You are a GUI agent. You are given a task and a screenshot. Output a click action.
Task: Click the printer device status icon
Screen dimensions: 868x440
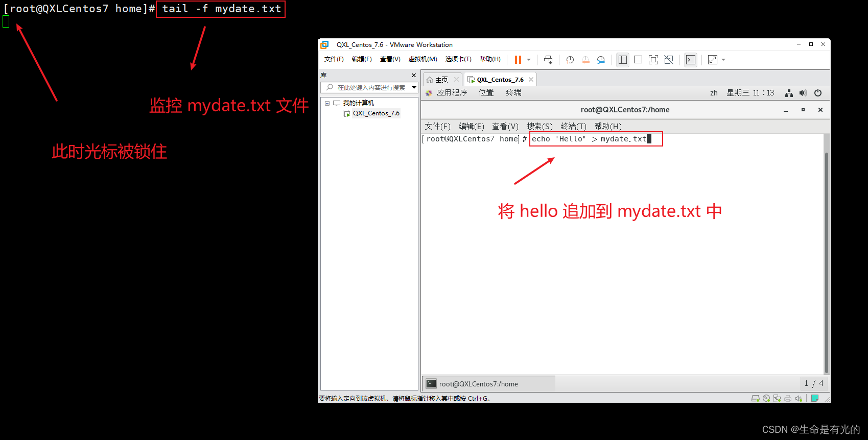788,399
